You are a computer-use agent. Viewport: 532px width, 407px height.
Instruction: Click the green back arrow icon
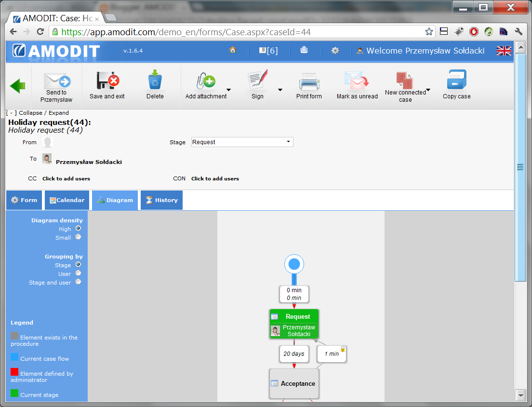pos(17,85)
